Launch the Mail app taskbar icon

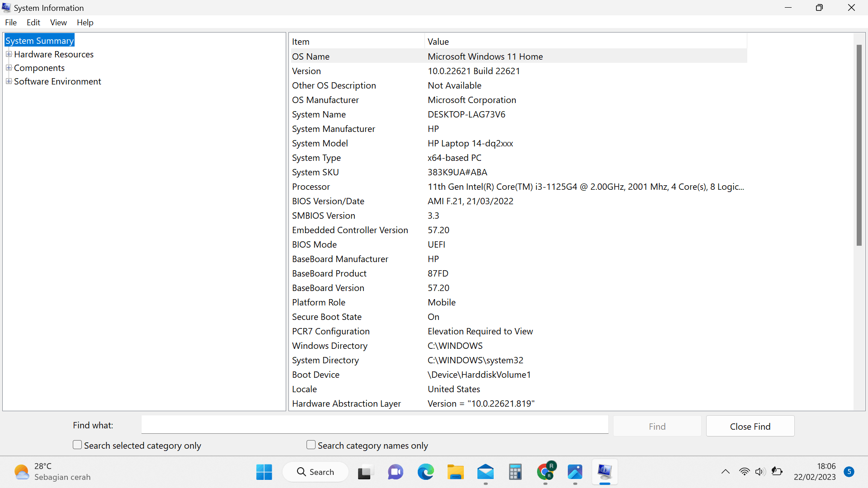coord(485,472)
